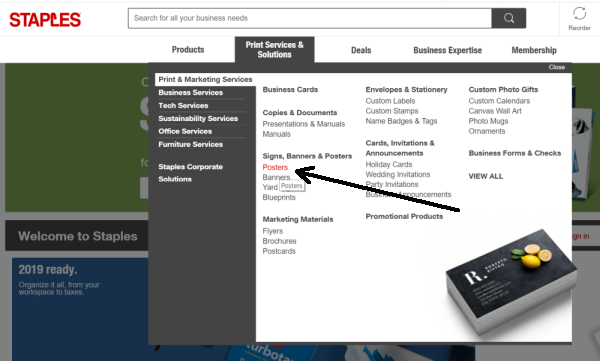Open Custom Calendars under Custom Photo Gifts

pos(499,101)
